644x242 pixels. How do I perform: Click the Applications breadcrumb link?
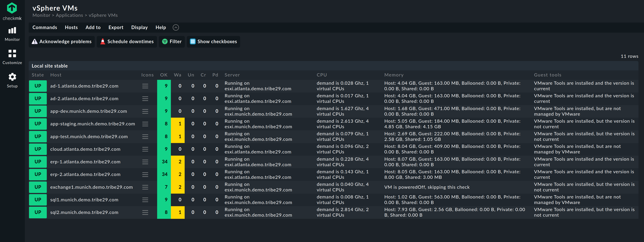(x=69, y=15)
